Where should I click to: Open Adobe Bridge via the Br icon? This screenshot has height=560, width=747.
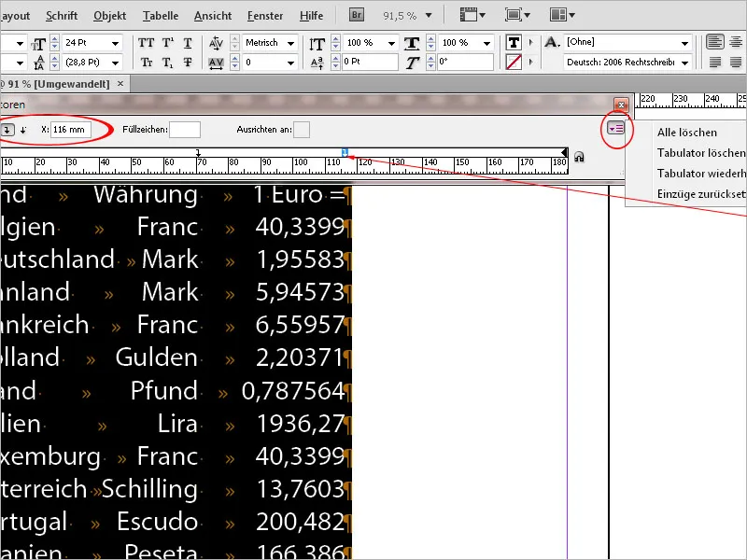[356, 15]
